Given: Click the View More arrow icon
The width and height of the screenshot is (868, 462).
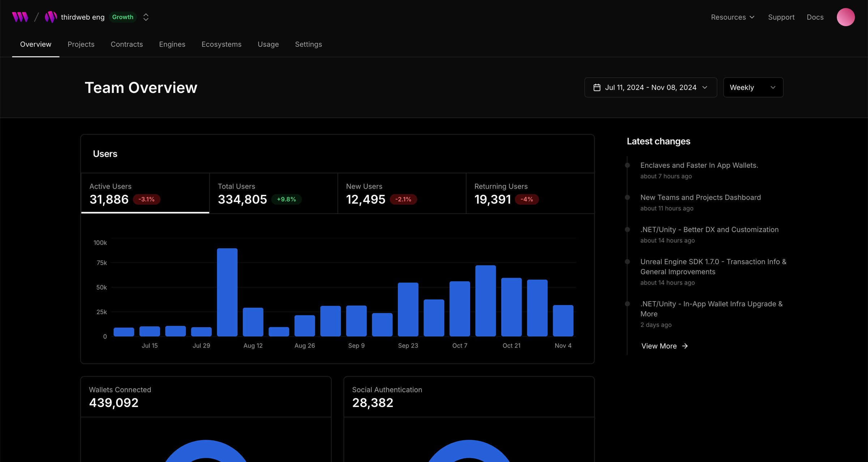Looking at the screenshot, I should click(x=685, y=346).
